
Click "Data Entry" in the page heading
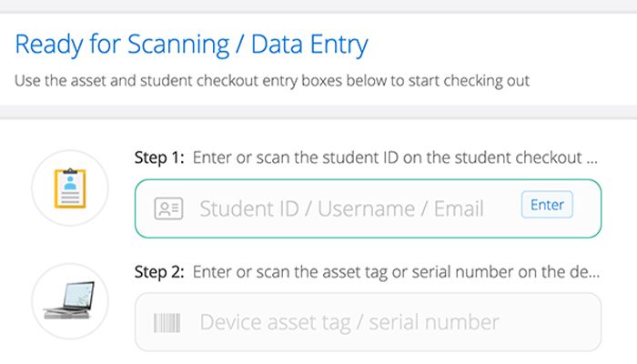coord(309,43)
